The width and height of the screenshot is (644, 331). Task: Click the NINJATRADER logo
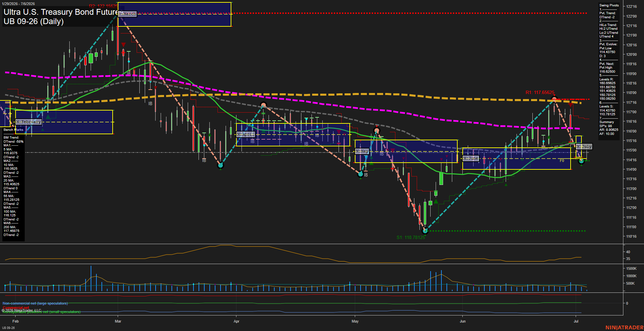(624, 328)
